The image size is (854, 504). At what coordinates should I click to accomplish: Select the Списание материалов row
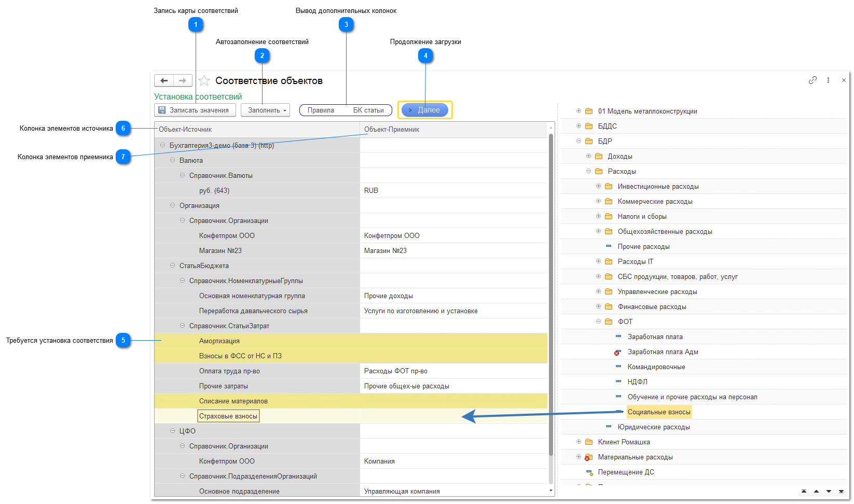(x=351, y=401)
